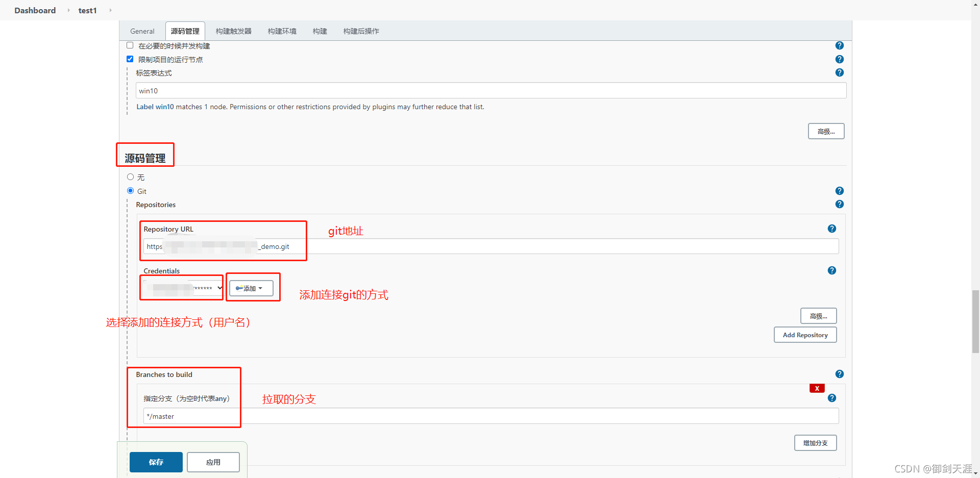Switch to the 构建 tab

pos(320,31)
